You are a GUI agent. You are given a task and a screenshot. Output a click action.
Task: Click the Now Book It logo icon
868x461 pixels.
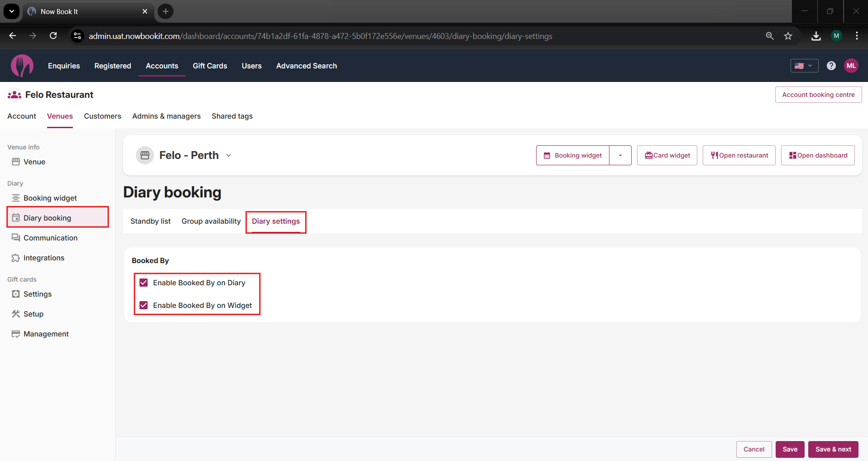(x=22, y=66)
